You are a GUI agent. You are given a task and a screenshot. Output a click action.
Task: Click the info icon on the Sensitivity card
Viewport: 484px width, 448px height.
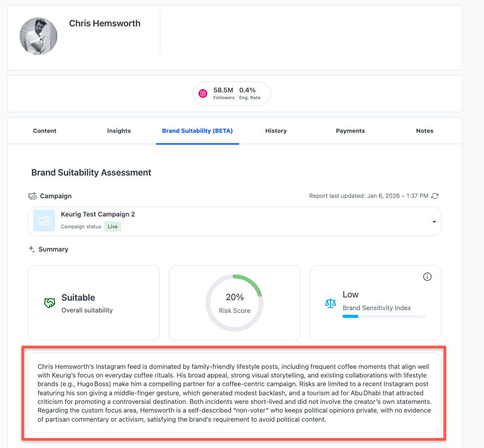coord(427,277)
